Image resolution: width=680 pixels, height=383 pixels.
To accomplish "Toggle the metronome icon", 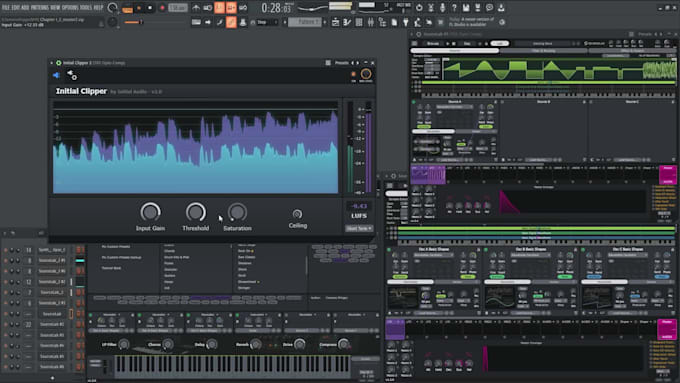I will 196,8.
